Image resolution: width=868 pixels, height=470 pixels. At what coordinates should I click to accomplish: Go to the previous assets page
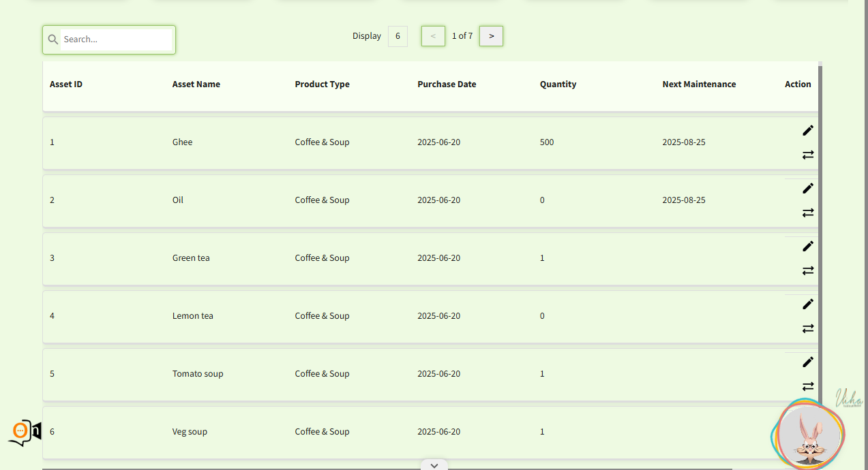pyautogui.click(x=433, y=36)
